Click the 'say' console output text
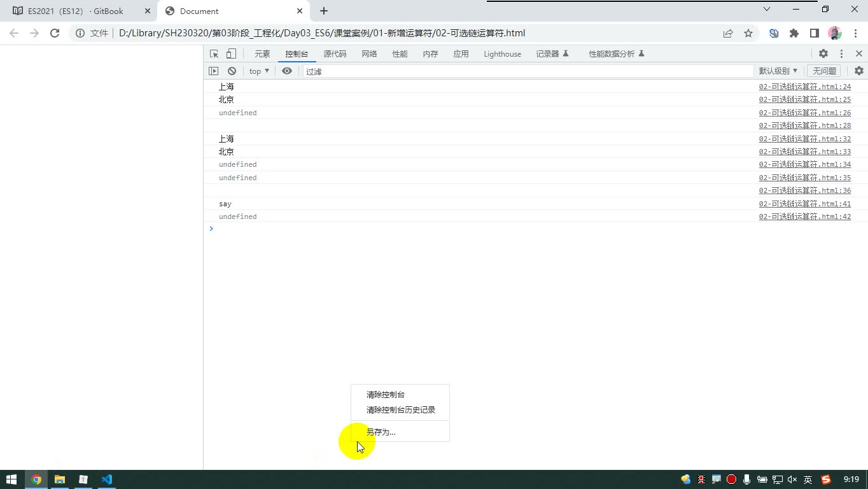Screen dimensions: 868x489 (x=225, y=204)
